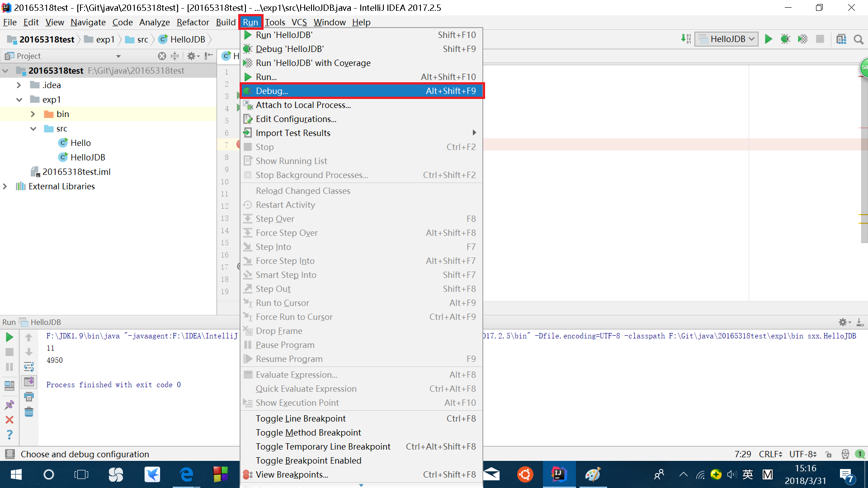This screenshot has height=488, width=868.
Task: Click UTF-8 encoding in status bar
Action: [803, 454]
